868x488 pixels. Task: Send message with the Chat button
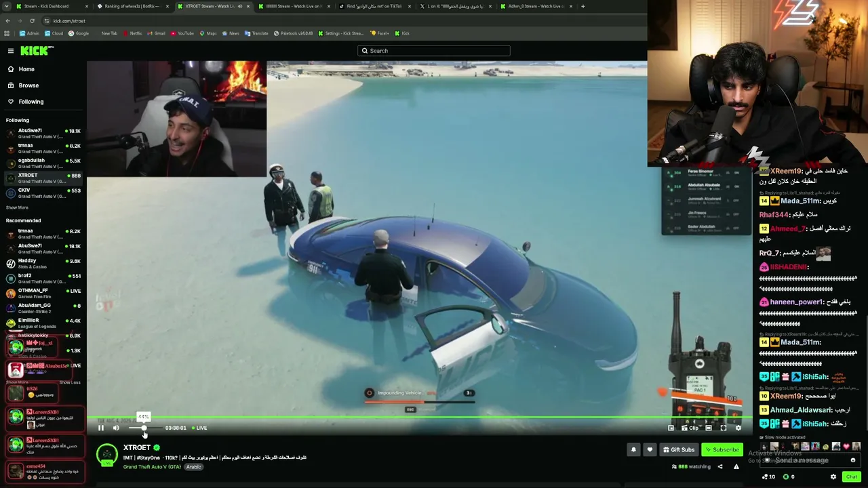[x=852, y=476]
